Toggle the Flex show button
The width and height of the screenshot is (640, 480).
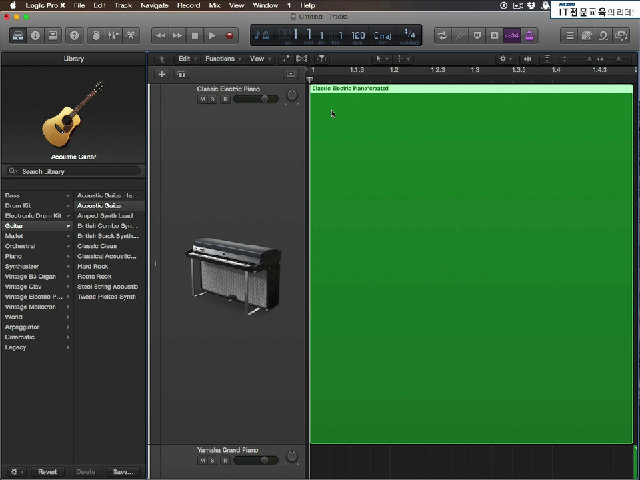302,59
